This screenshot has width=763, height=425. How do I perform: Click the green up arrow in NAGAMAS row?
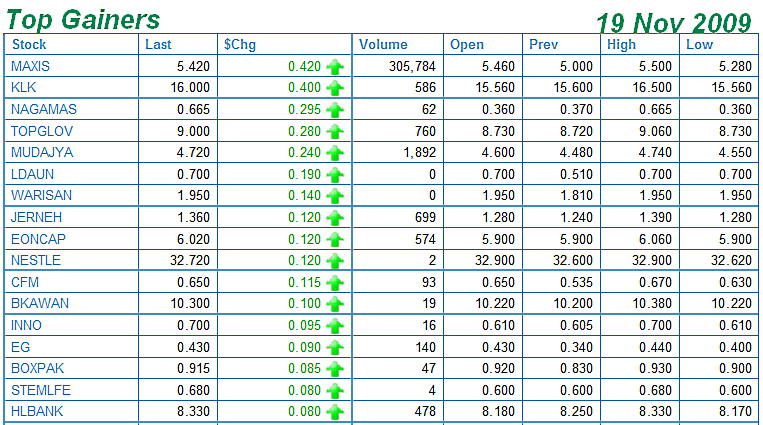click(x=335, y=110)
